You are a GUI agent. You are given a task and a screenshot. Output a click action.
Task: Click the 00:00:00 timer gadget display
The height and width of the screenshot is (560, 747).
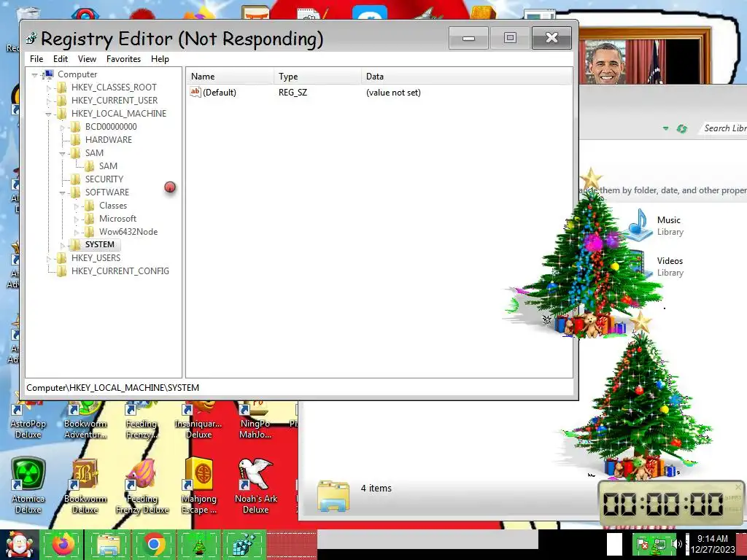[x=663, y=504]
